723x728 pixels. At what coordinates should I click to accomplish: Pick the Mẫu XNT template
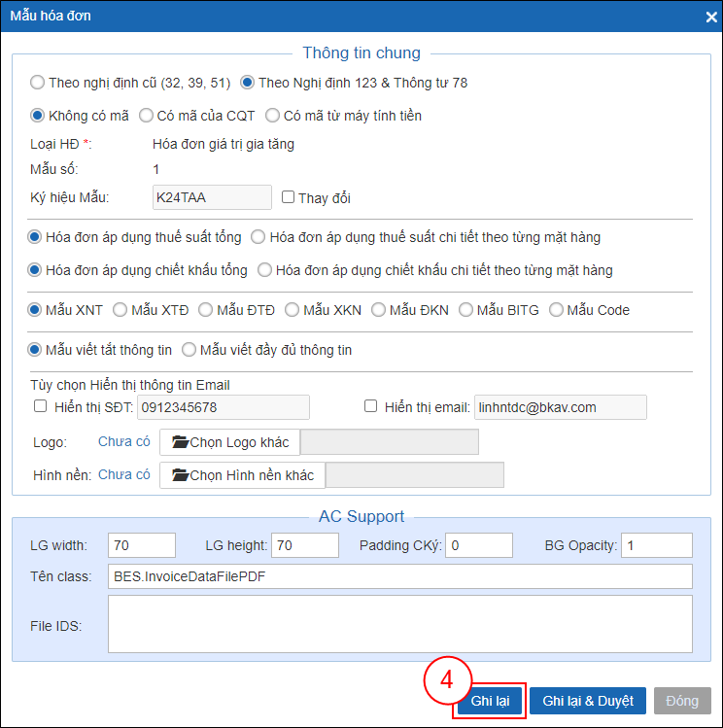tap(34, 310)
